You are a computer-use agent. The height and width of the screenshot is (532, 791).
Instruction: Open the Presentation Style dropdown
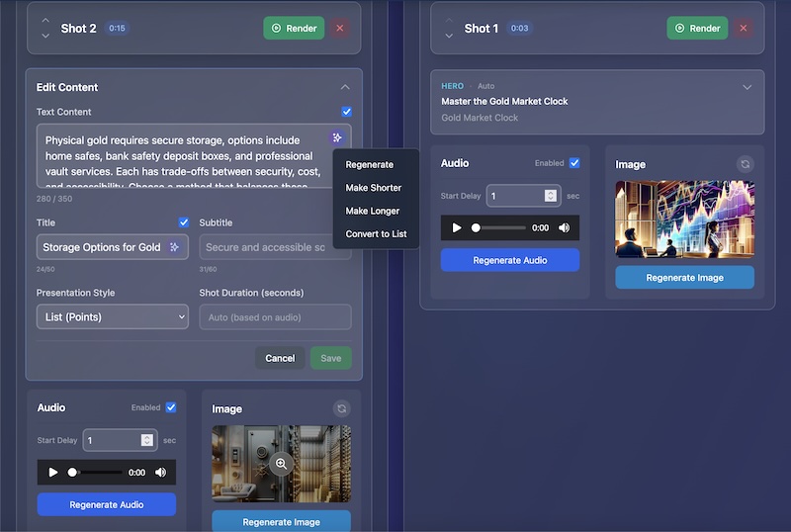112,317
